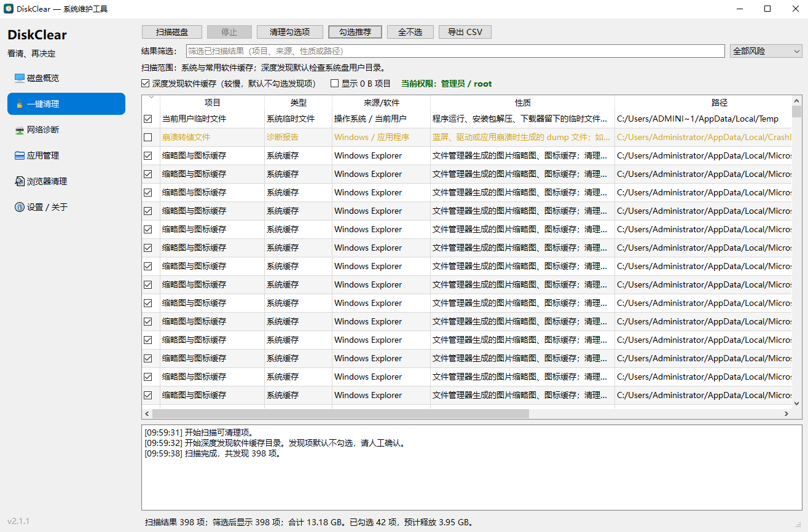Screen dimensions: 808x532
Task: Switch to the 网络诊断 section
Action: point(66,130)
